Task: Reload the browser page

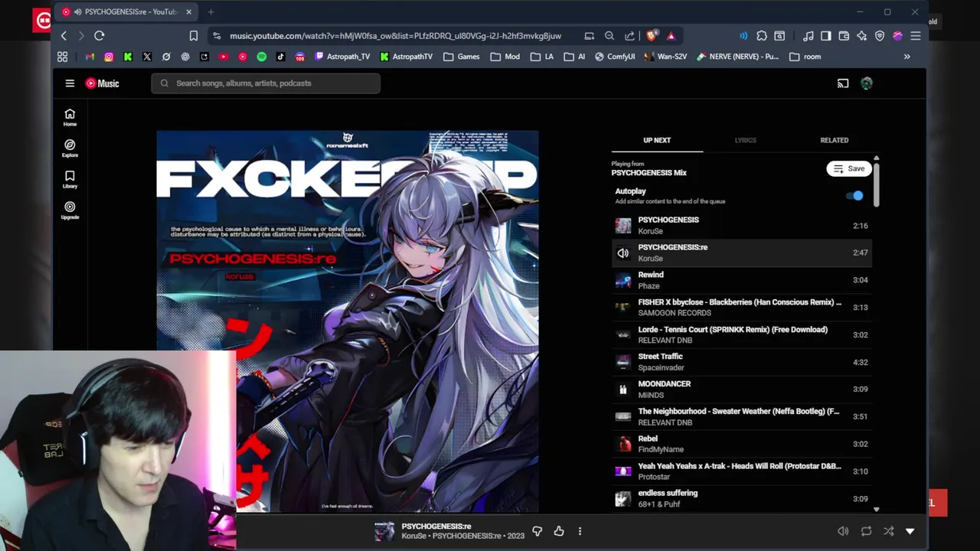Action: click(x=100, y=36)
